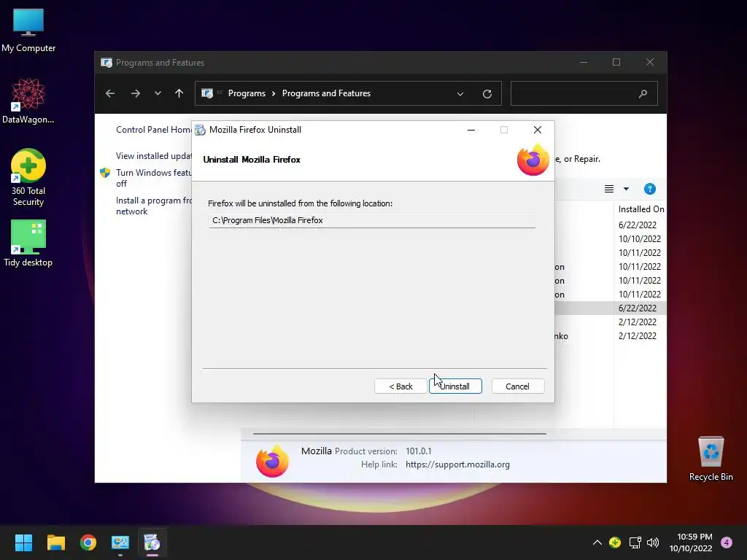
Task: Cancel the Firefox uninstall wizard
Action: 517,386
